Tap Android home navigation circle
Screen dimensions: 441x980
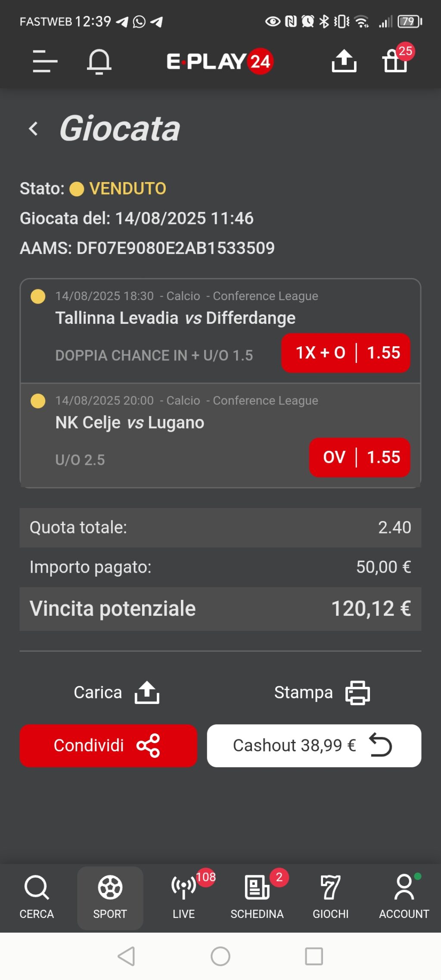coord(220,956)
